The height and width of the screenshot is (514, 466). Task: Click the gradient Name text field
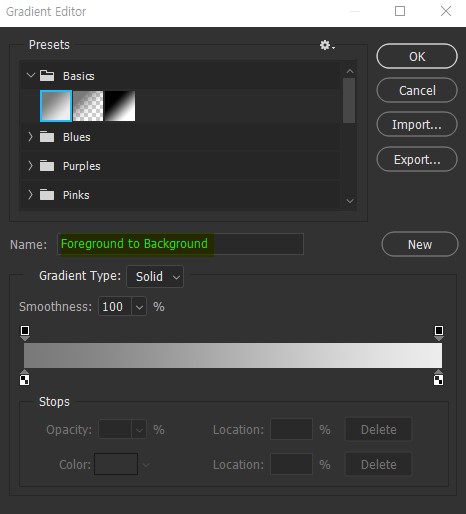[180, 244]
